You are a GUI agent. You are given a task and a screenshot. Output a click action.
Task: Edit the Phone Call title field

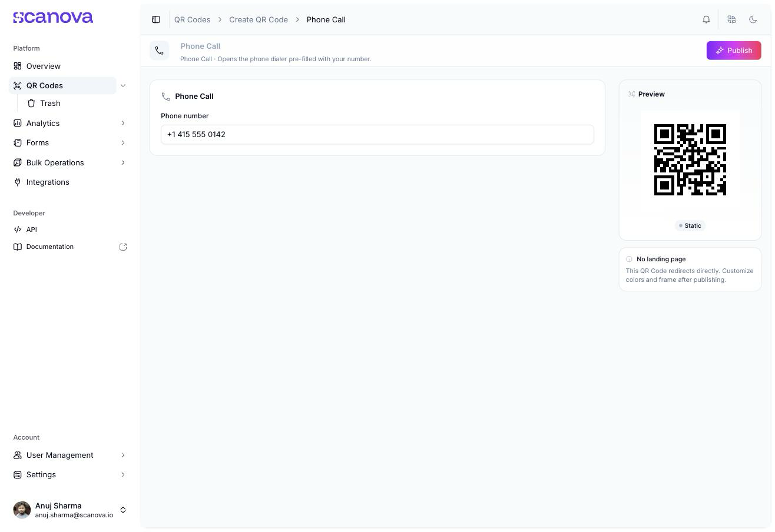coord(200,46)
